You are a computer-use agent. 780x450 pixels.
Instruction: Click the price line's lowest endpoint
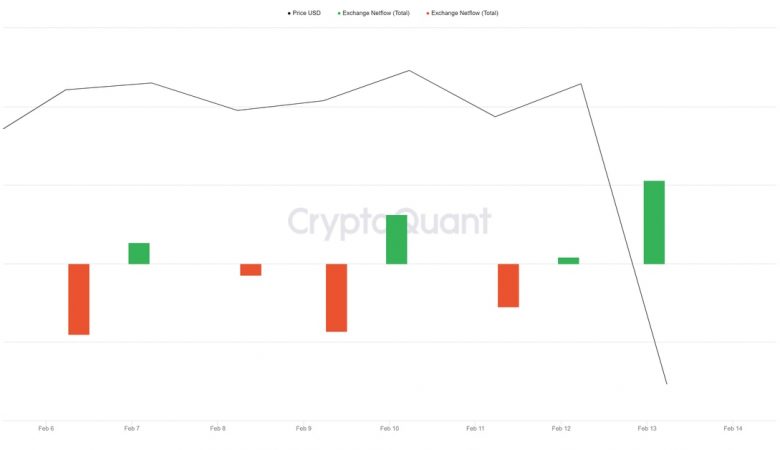coord(666,383)
